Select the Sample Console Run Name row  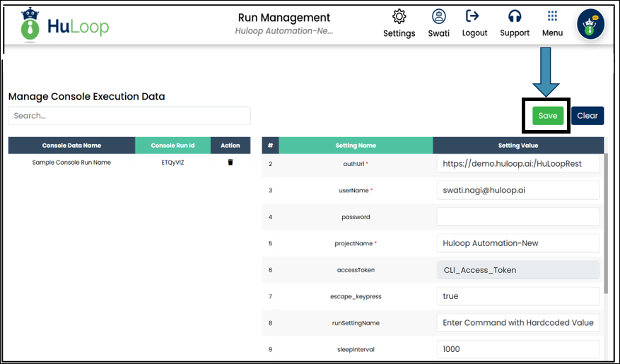[71, 163]
